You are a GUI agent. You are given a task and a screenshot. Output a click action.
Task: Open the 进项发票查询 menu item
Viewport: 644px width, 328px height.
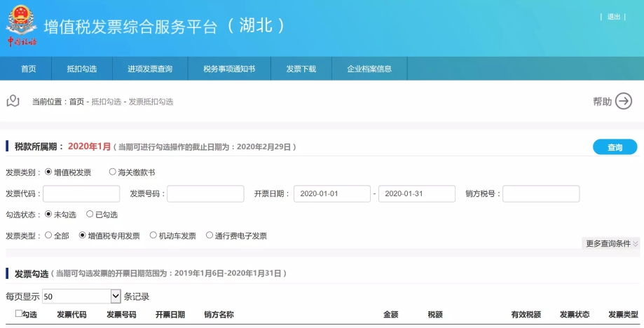click(x=150, y=69)
